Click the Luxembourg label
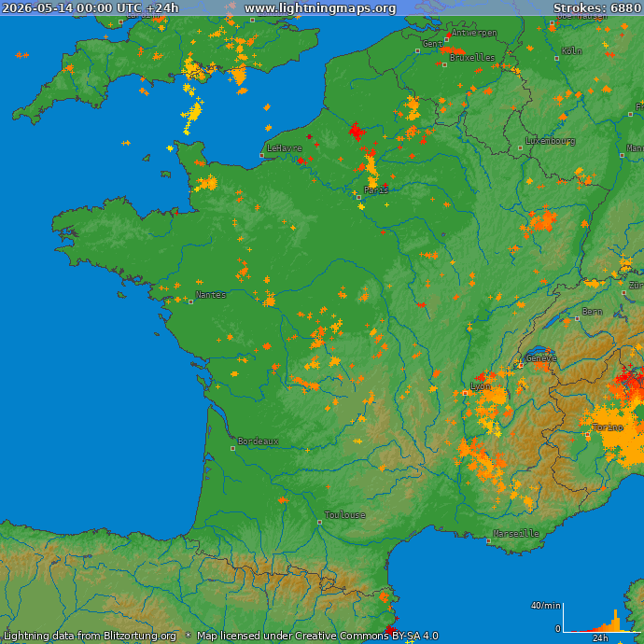This screenshot has height=644, width=644. 550,141
